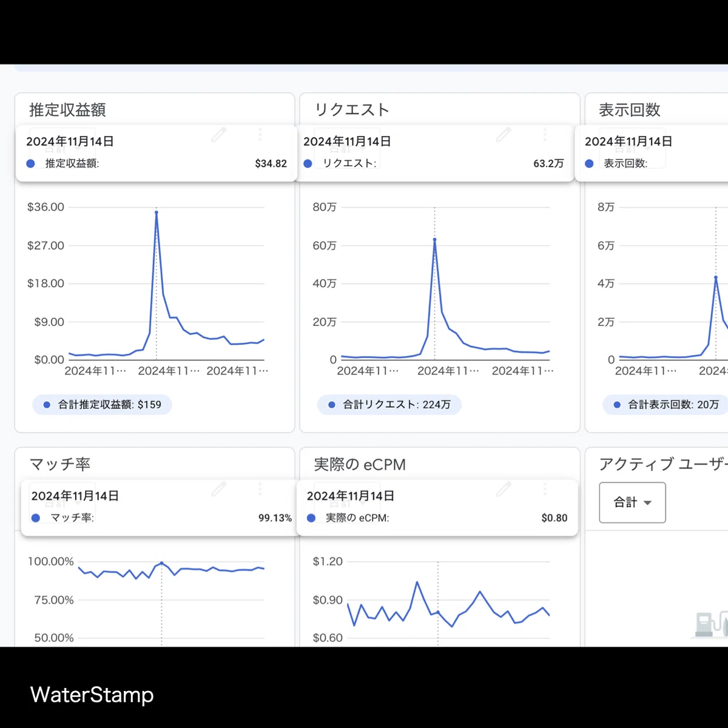Edit the 推定収益額 card with pencil icon
Screen dimensions: 728x728
click(219, 134)
